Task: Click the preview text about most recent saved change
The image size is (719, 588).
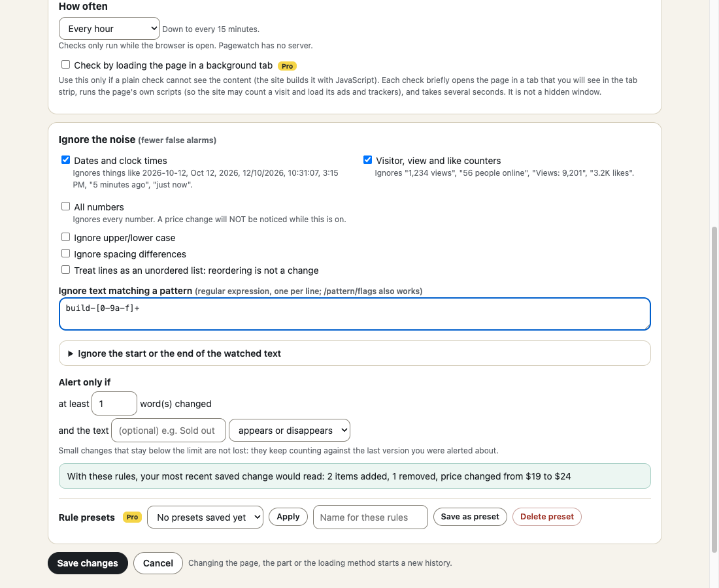Action: tap(319, 476)
